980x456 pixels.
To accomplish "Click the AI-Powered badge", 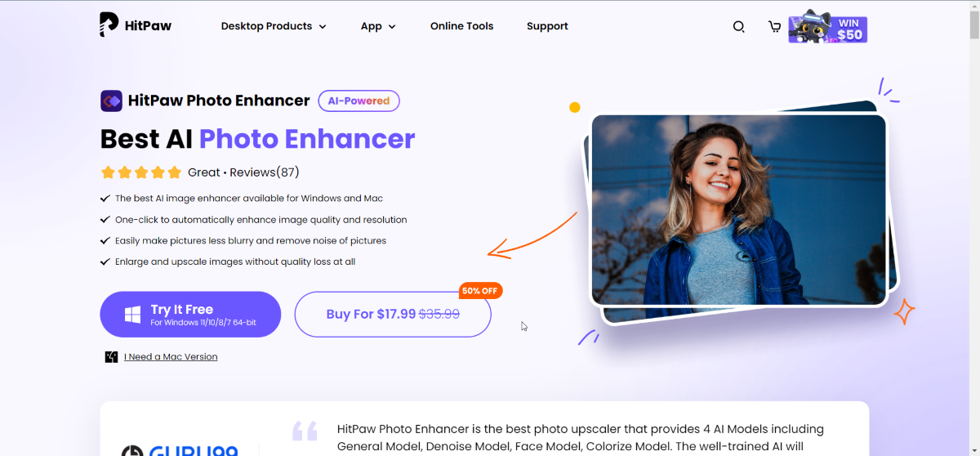I will pyautogui.click(x=359, y=101).
